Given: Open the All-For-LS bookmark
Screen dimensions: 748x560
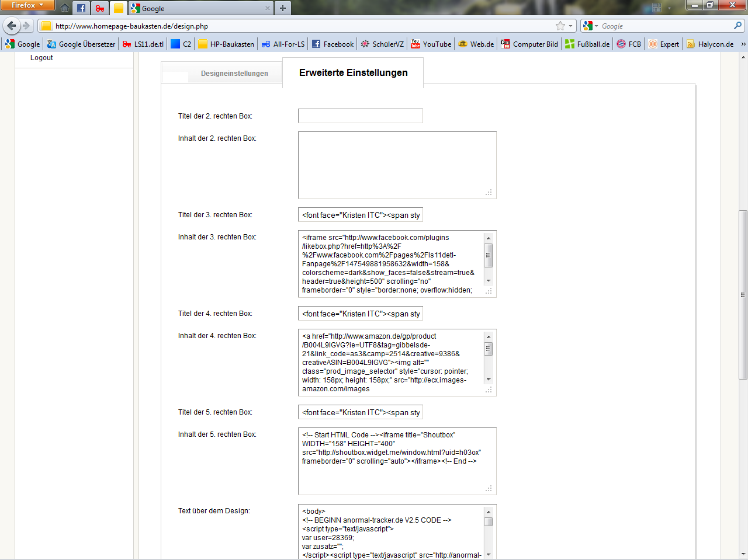Looking at the screenshot, I should tap(283, 44).
